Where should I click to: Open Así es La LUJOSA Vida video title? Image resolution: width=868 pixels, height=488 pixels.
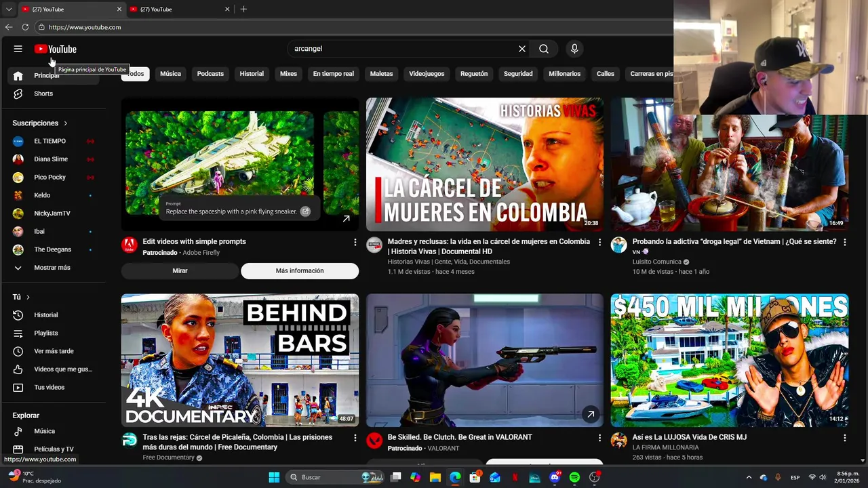point(689,437)
